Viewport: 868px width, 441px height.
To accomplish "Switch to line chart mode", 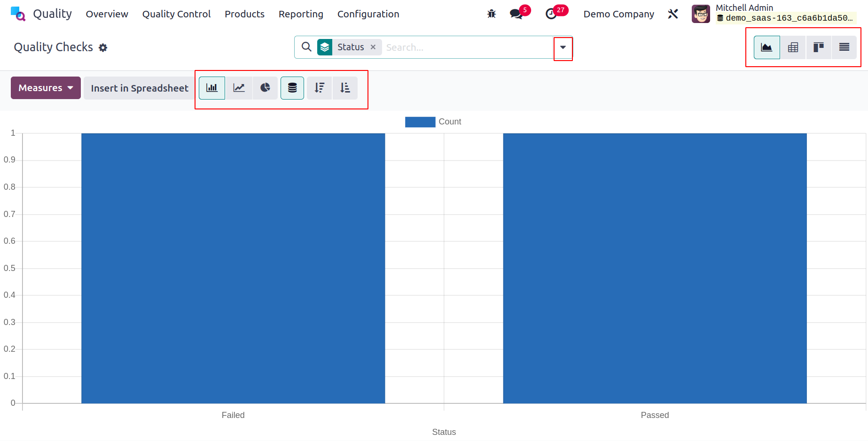I will (x=239, y=88).
